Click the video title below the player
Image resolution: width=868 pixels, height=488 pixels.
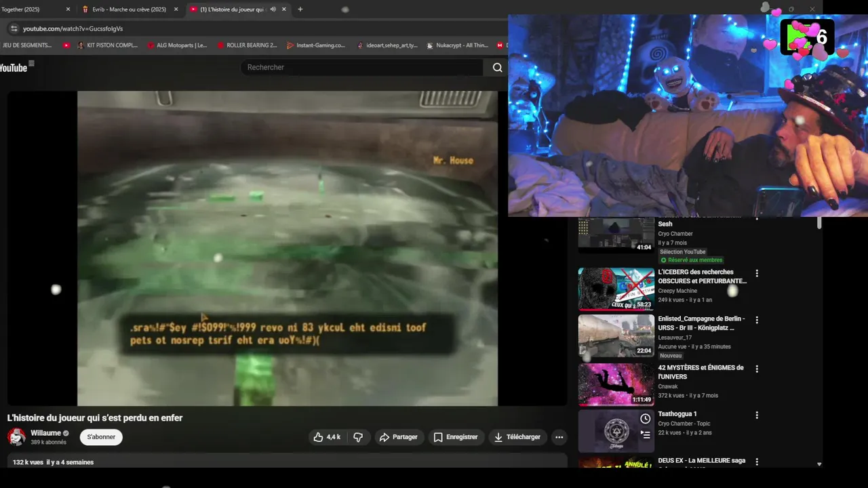point(95,418)
